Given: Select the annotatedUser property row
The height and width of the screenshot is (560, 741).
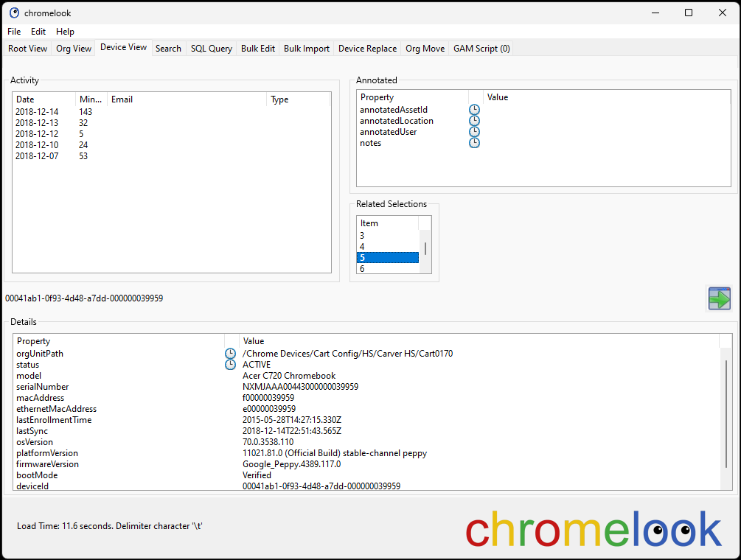Looking at the screenshot, I should [543, 132].
